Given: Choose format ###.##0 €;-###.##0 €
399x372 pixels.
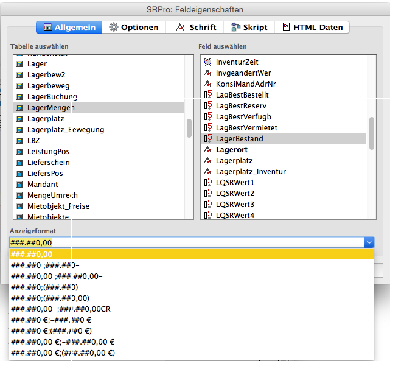Looking at the screenshot, I should (x=192, y=320).
